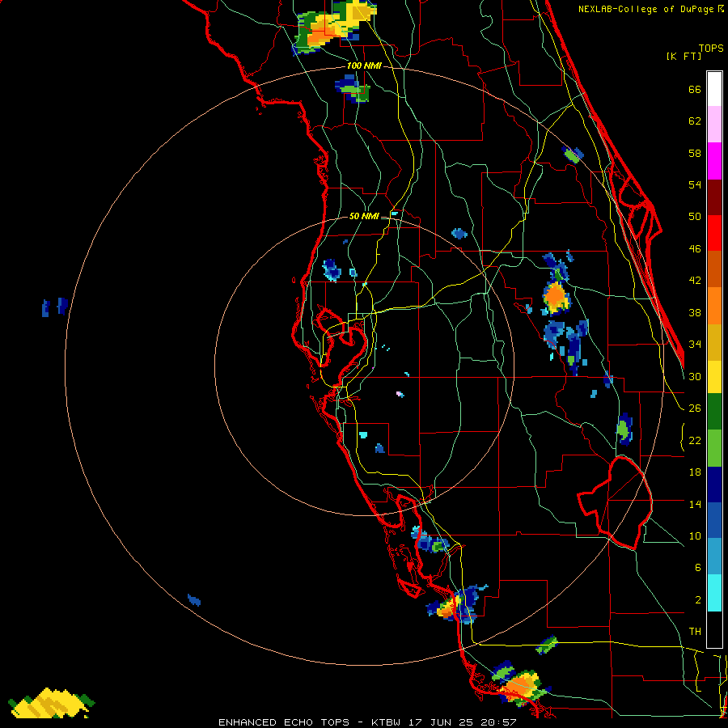
Task: Select the magenta legend color band
Action: click(x=714, y=161)
